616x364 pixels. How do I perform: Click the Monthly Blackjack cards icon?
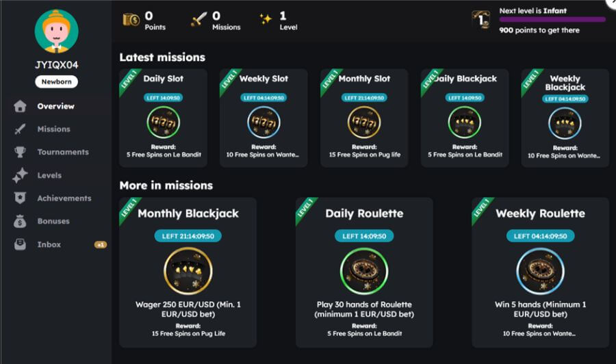tap(188, 271)
